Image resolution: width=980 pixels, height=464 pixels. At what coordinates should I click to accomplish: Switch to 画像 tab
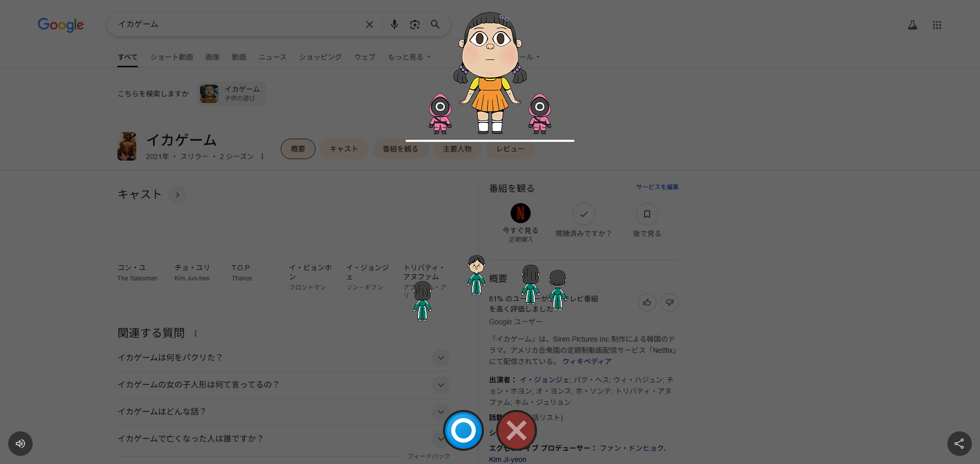click(x=213, y=57)
